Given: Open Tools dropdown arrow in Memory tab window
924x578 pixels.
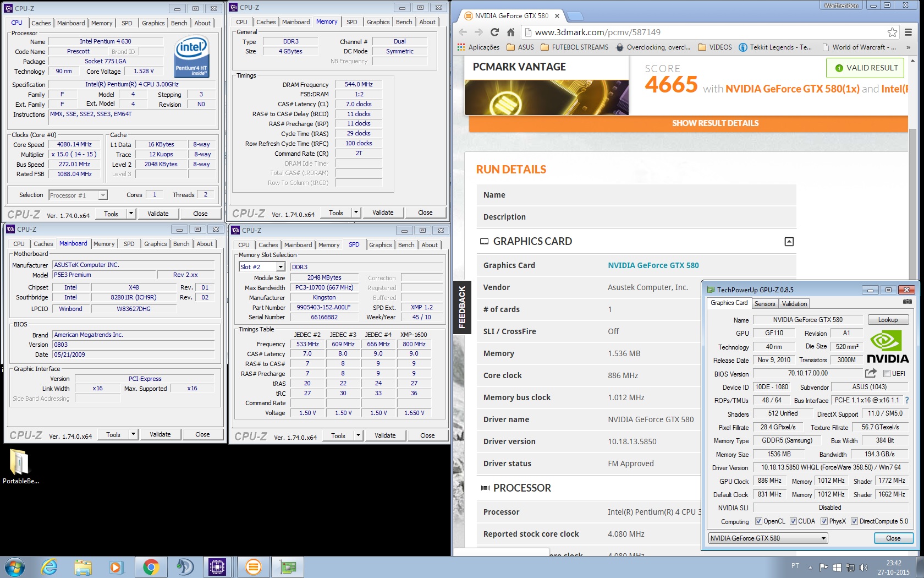Looking at the screenshot, I should 356,212.
